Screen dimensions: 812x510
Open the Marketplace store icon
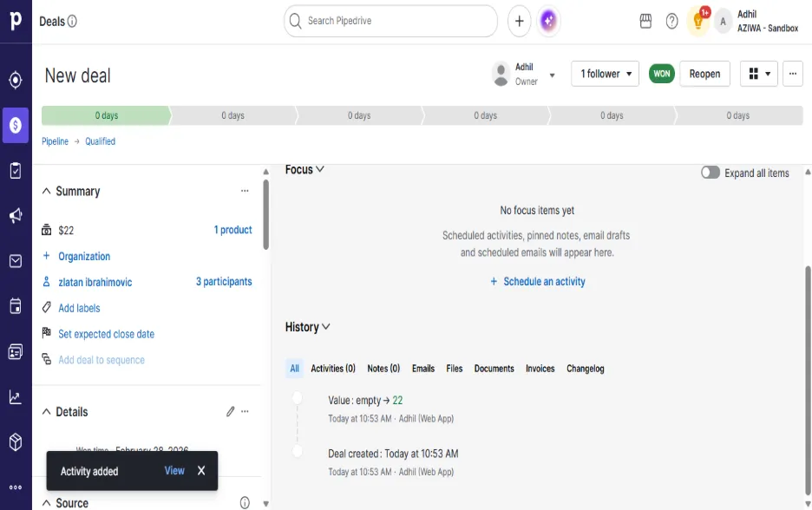[x=645, y=21]
